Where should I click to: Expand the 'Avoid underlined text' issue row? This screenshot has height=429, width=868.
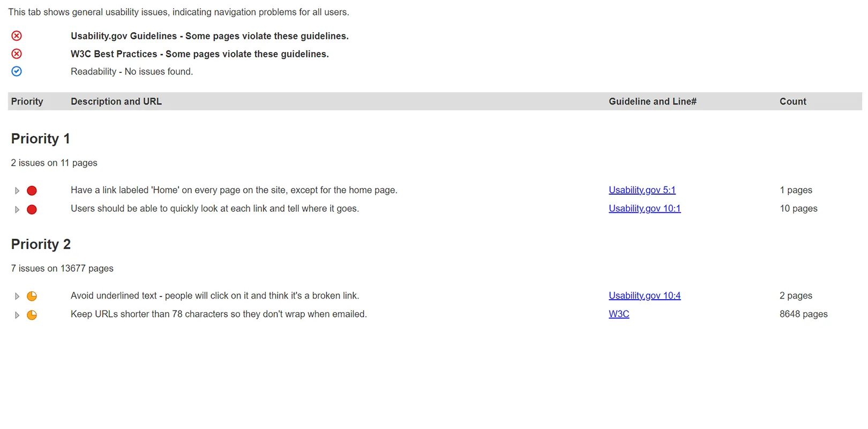(x=17, y=297)
